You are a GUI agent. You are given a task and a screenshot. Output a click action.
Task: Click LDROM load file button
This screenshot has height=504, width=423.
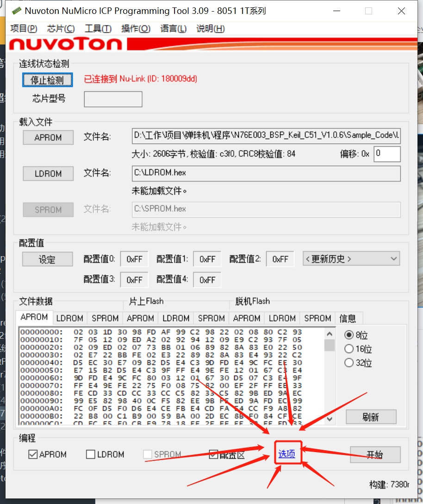(48, 174)
